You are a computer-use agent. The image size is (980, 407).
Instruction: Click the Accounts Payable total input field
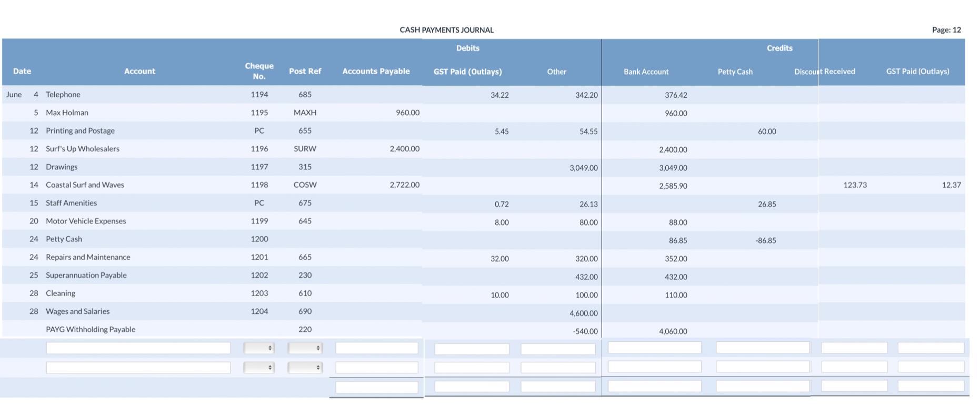point(377,387)
